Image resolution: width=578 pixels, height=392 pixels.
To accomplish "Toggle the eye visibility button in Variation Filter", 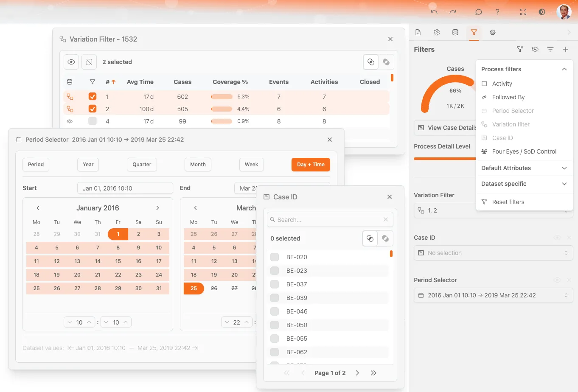I will click(71, 62).
